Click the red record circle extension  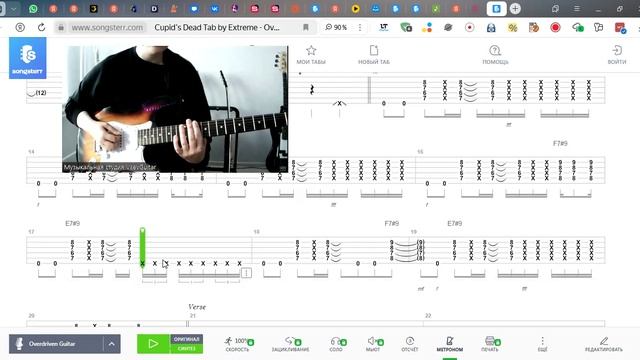555,27
